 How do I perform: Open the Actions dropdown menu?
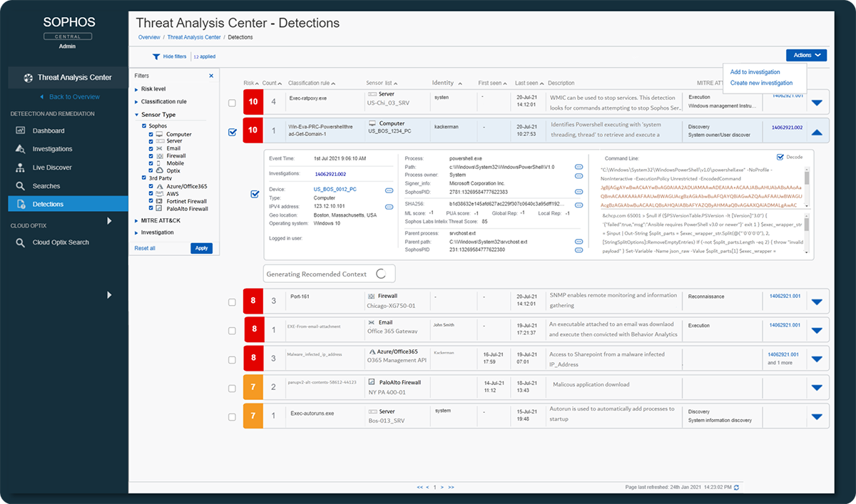806,55
